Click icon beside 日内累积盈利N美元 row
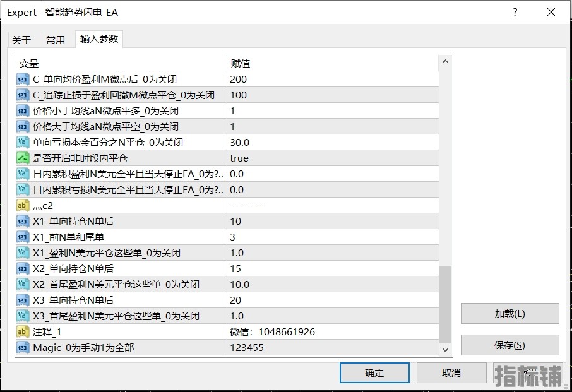 click(x=23, y=174)
